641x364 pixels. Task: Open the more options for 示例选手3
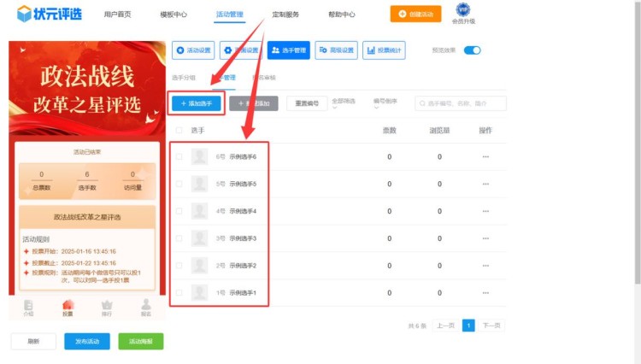[485, 238]
